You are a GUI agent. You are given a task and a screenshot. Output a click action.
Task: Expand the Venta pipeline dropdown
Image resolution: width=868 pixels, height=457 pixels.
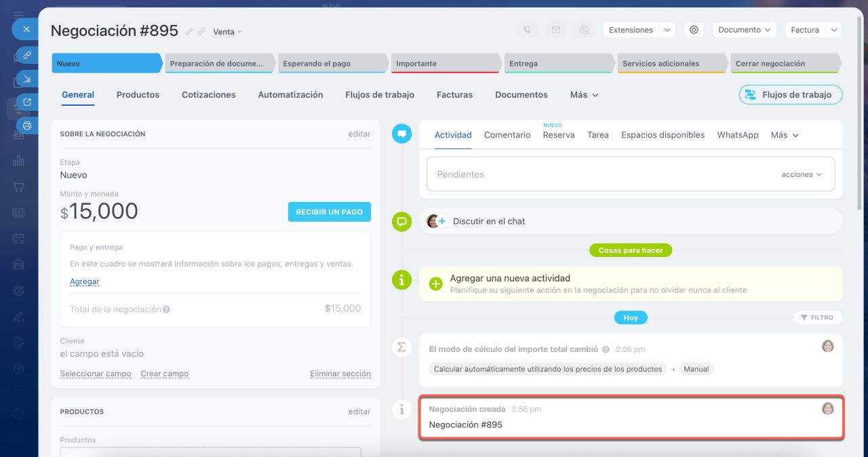pyautogui.click(x=228, y=32)
